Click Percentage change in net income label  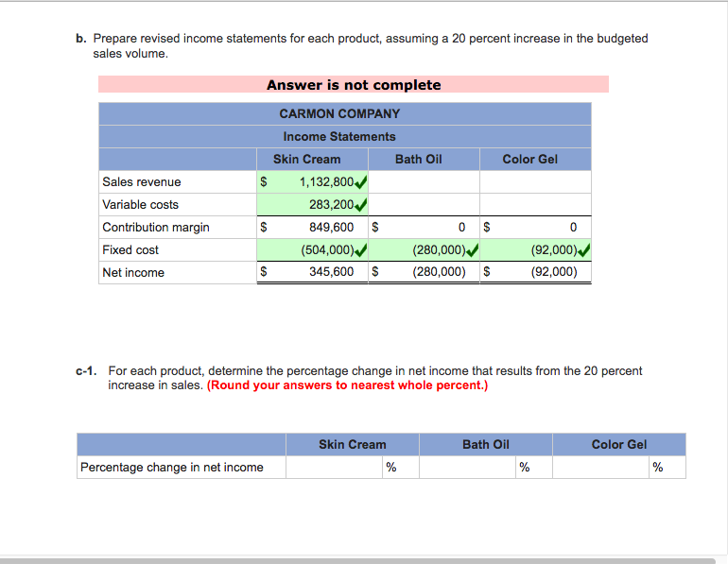click(172, 467)
